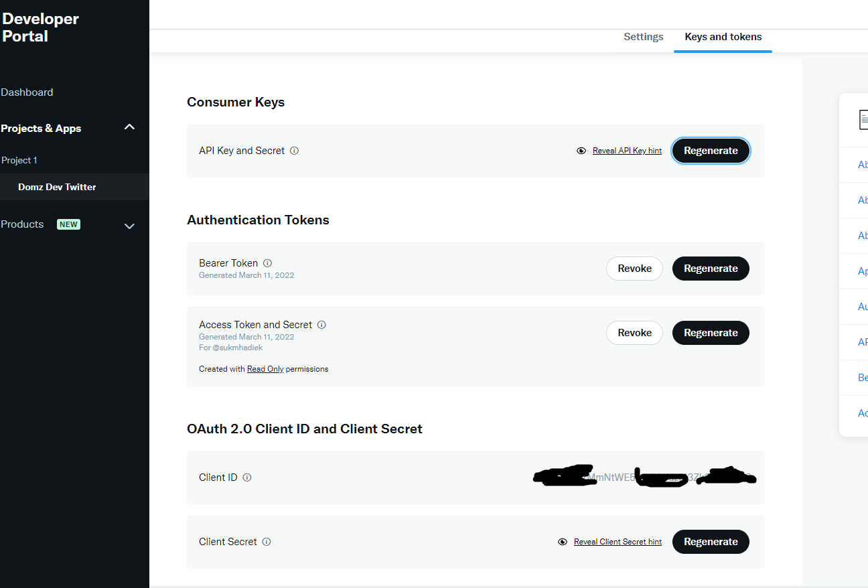Viewport: 868px width, 588px height.
Task: Collapse the Projects & Apps section
Action: point(130,127)
